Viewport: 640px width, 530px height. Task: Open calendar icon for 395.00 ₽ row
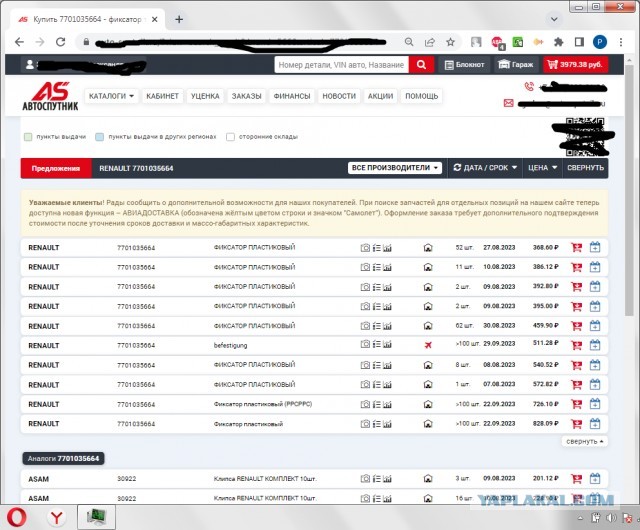[595, 306]
